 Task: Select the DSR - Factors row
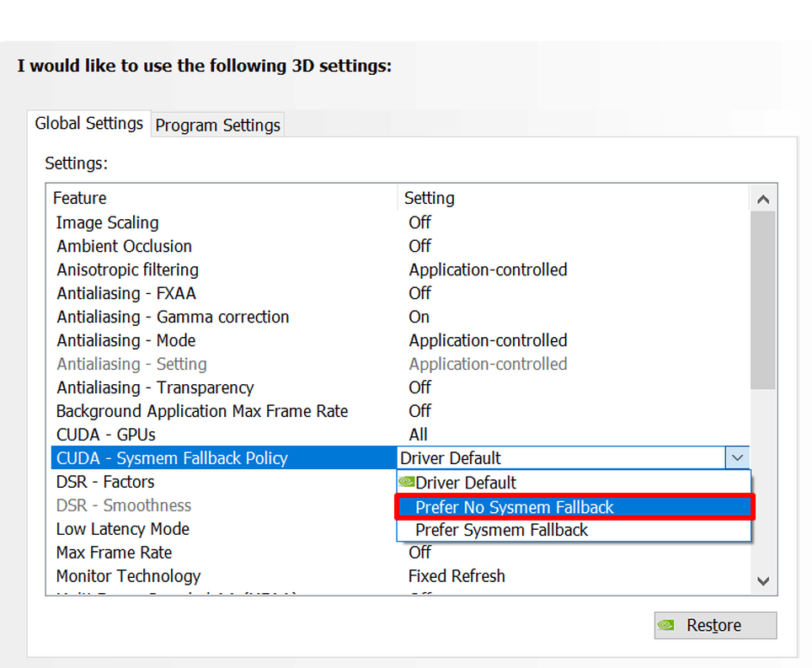pos(224,482)
